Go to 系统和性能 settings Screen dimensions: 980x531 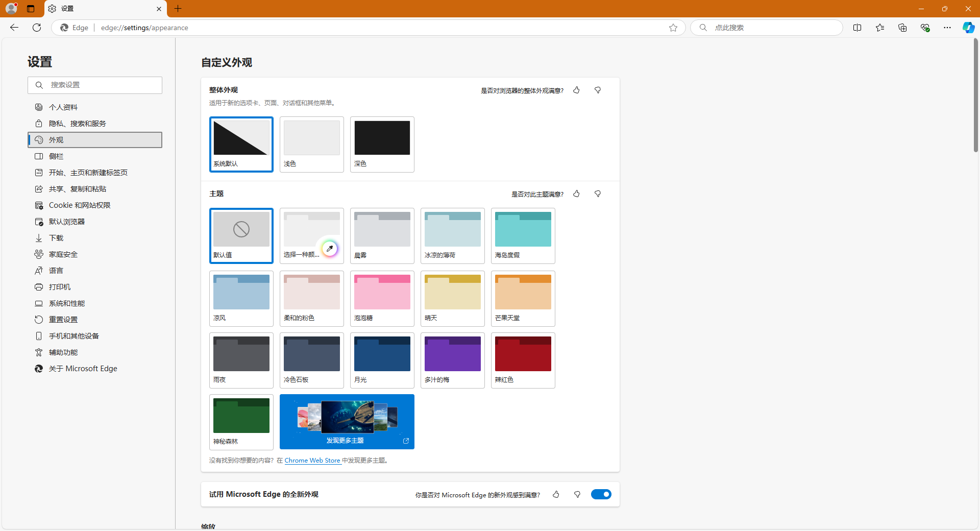tap(95, 303)
